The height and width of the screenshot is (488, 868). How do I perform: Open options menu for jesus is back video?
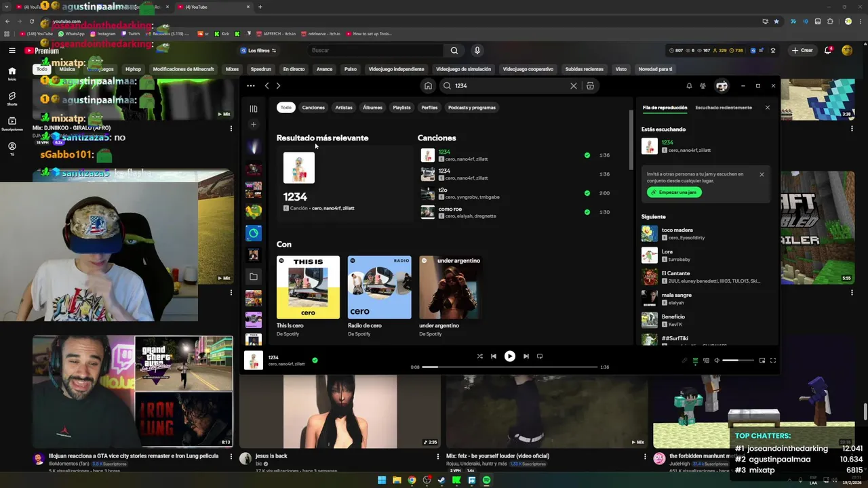[439, 457]
